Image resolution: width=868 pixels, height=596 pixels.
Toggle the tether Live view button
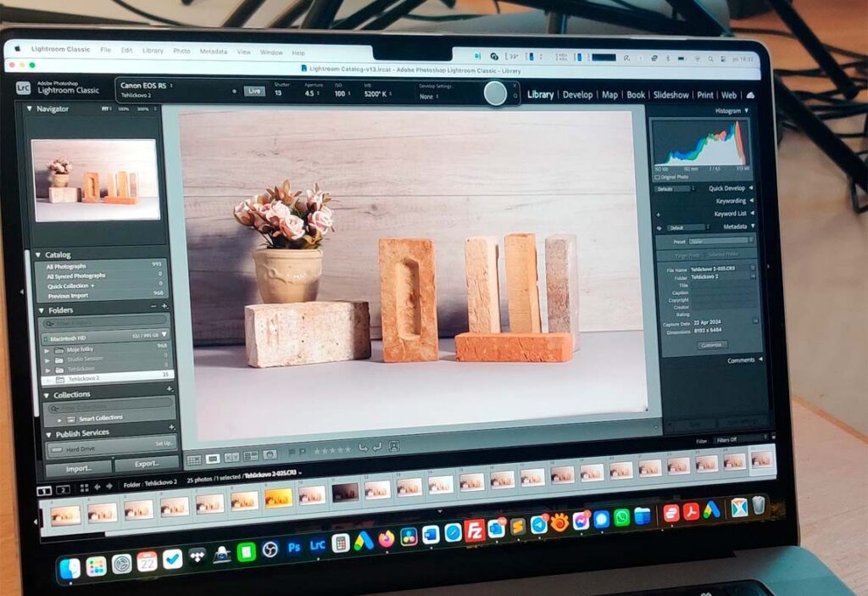point(254,91)
